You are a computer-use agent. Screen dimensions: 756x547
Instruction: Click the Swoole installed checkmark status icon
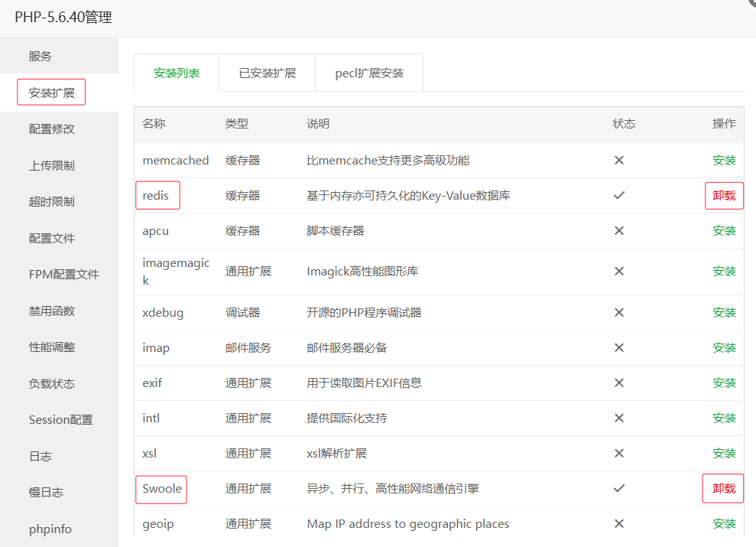tap(619, 488)
